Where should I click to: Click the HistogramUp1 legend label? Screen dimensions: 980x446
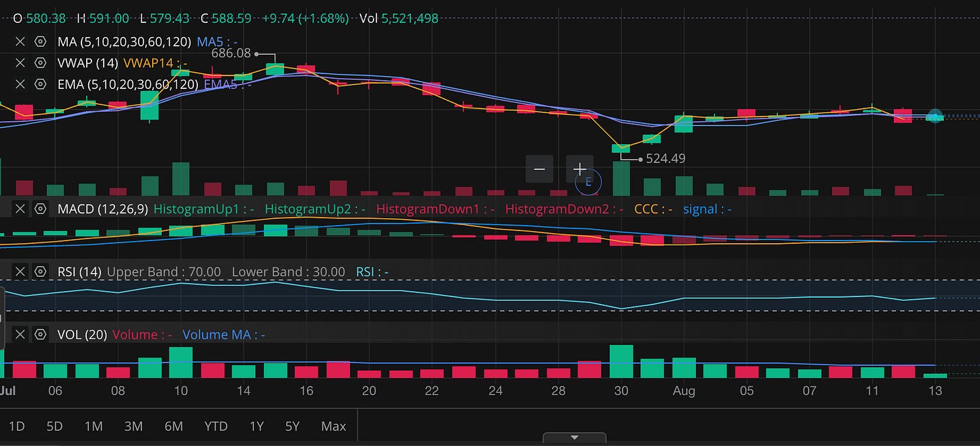tap(204, 209)
